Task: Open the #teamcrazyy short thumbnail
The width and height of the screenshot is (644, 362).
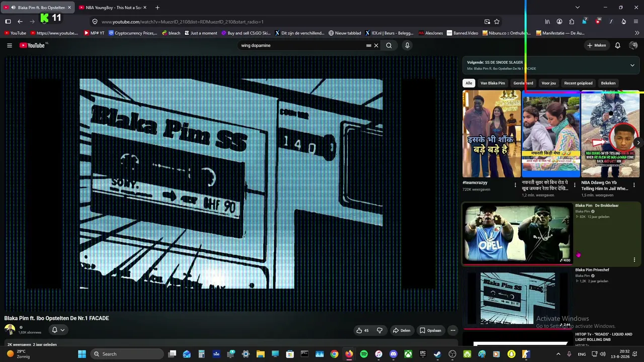Action: pos(492,134)
